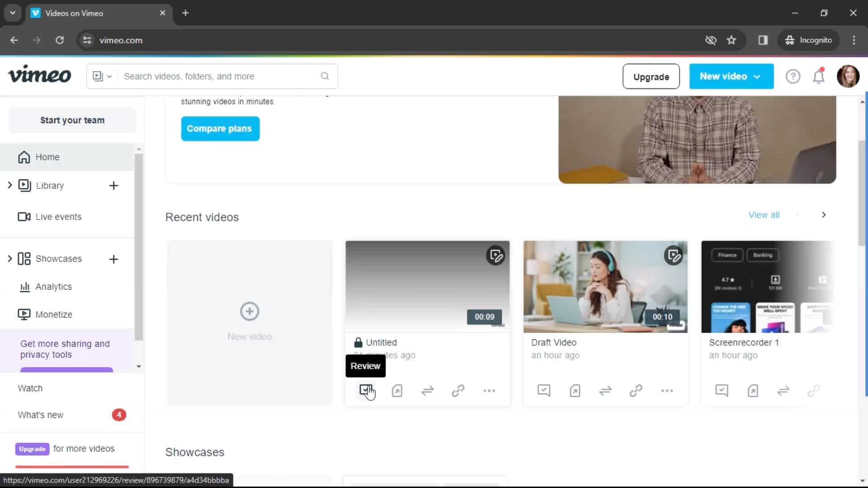Click the Showcases label in sidebar
868x488 pixels.
click(59, 259)
